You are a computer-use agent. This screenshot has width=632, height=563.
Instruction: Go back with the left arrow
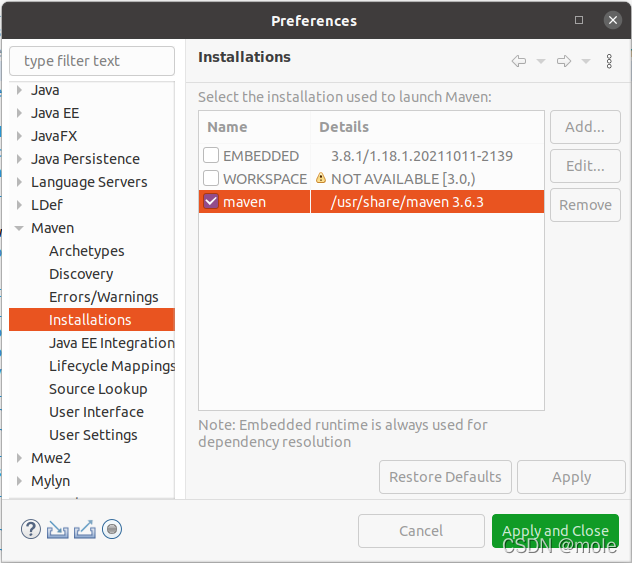coord(519,61)
